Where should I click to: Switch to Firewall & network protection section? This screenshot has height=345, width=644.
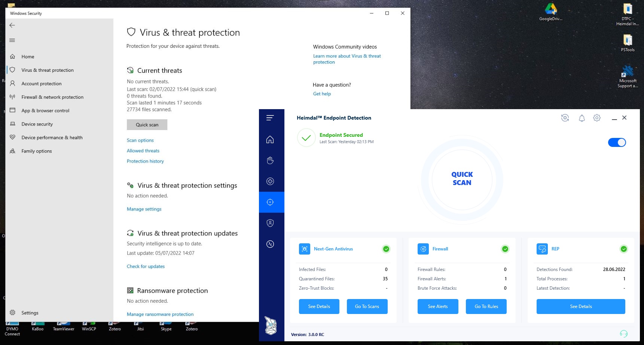(x=52, y=97)
